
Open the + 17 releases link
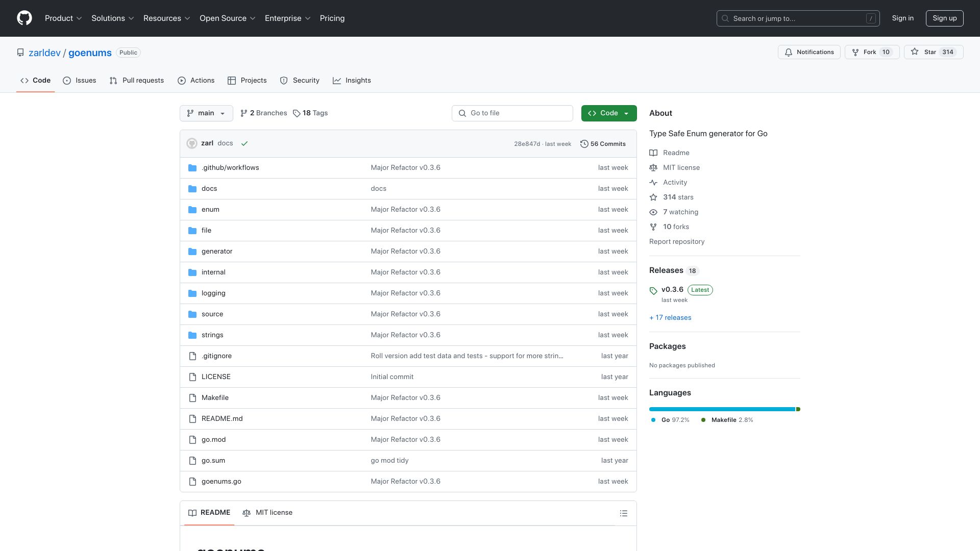coord(670,318)
